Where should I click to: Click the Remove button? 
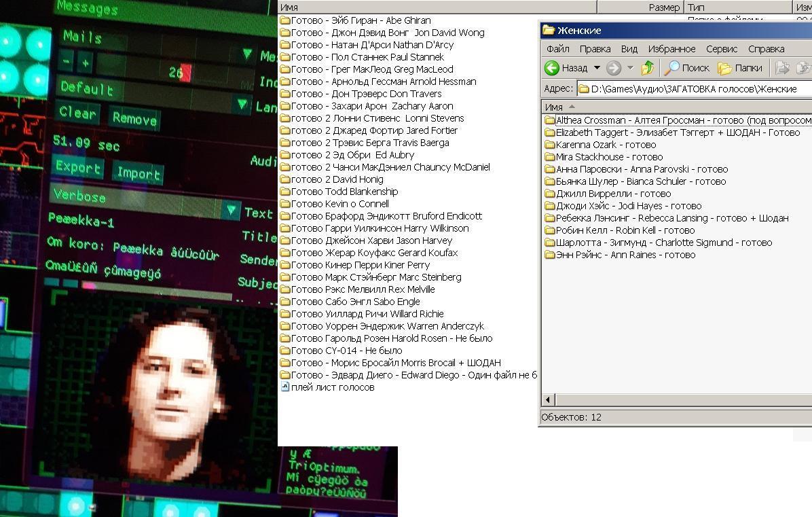134,119
